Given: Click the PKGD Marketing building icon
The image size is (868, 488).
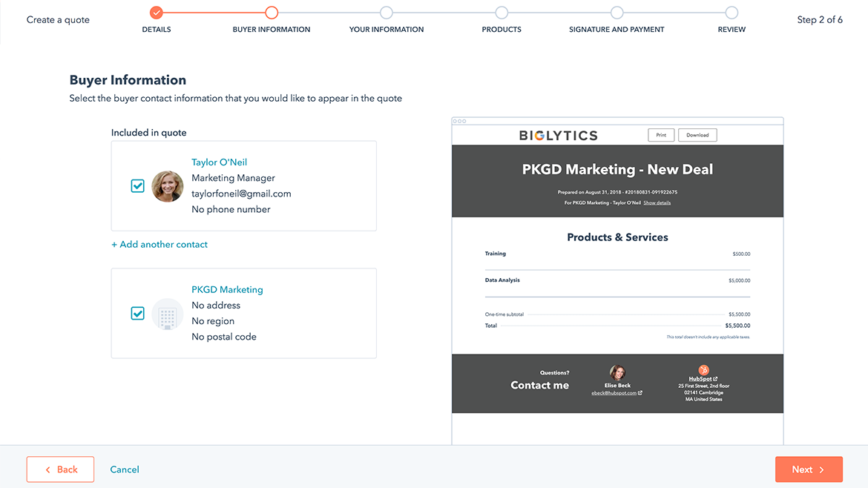Looking at the screenshot, I should coord(168,314).
